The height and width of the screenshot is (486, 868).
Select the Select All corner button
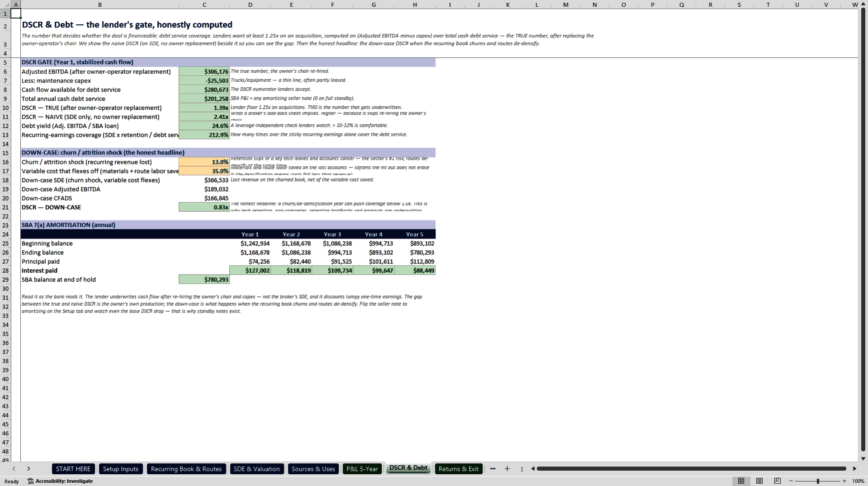(x=5, y=4)
